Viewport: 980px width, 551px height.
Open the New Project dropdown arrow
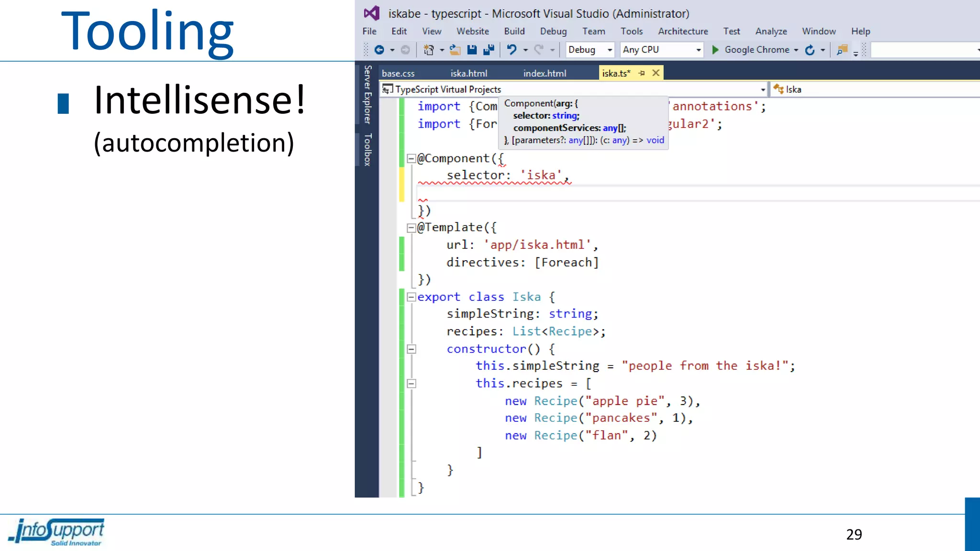tap(442, 50)
